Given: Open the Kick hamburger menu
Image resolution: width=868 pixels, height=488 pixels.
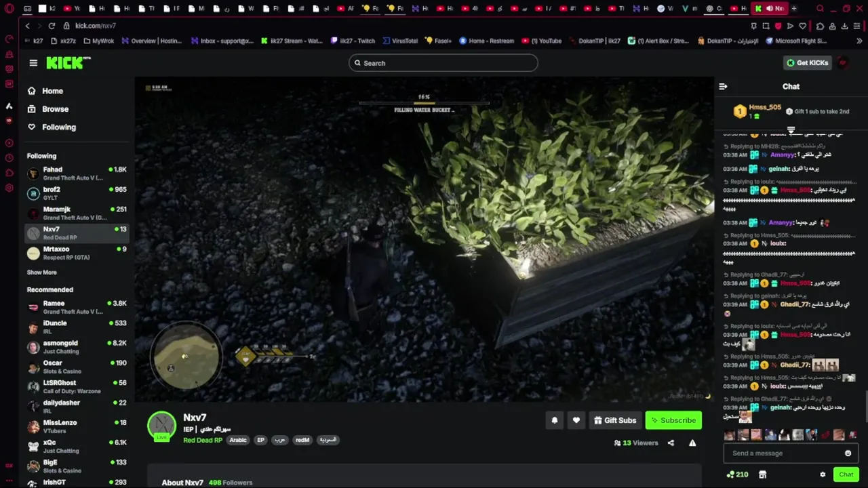Looking at the screenshot, I should [33, 62].
